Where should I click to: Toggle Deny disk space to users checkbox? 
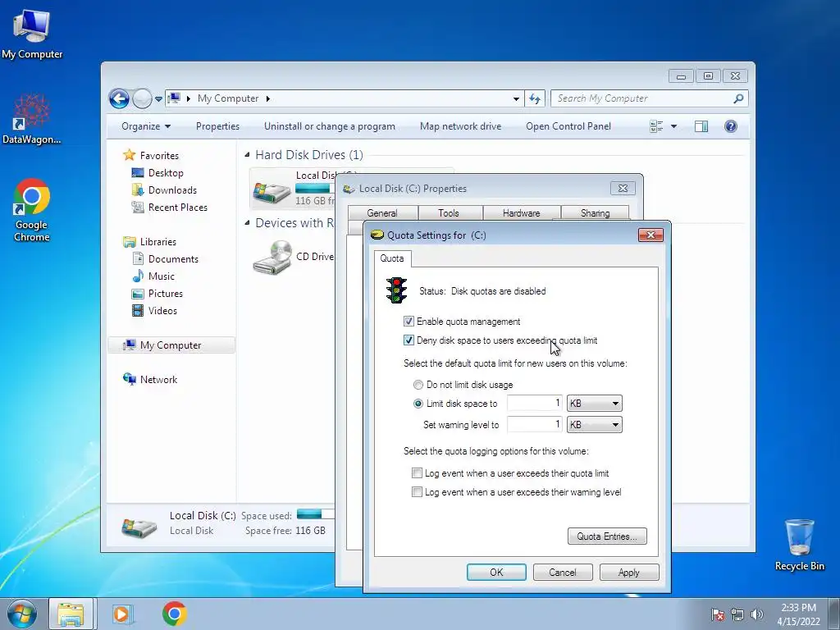point(409,340)
